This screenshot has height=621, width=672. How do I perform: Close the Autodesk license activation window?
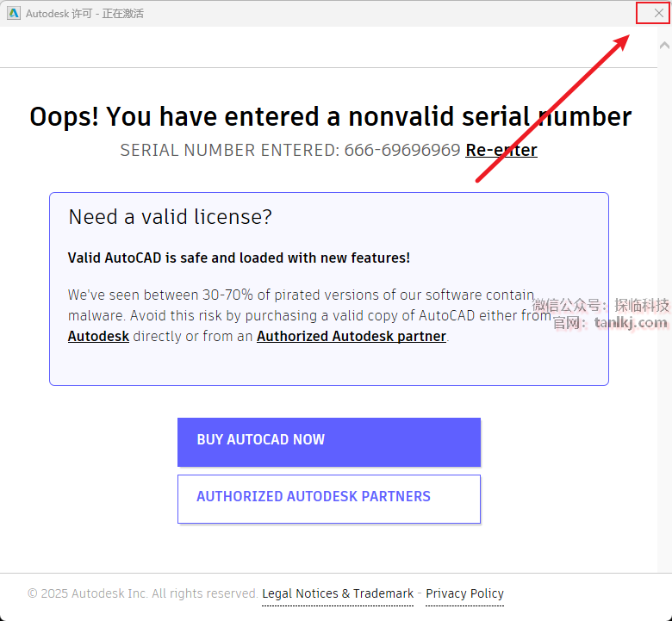(x=659, y=13)
